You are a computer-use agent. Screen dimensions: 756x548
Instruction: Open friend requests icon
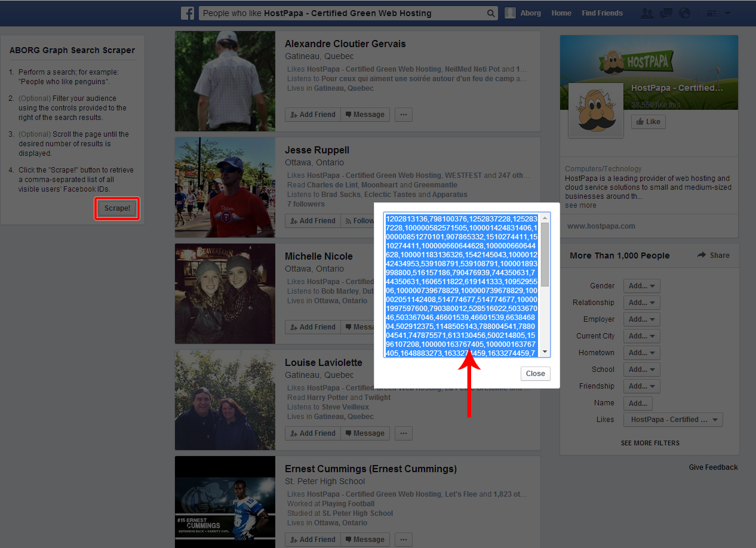coord(646,13)
